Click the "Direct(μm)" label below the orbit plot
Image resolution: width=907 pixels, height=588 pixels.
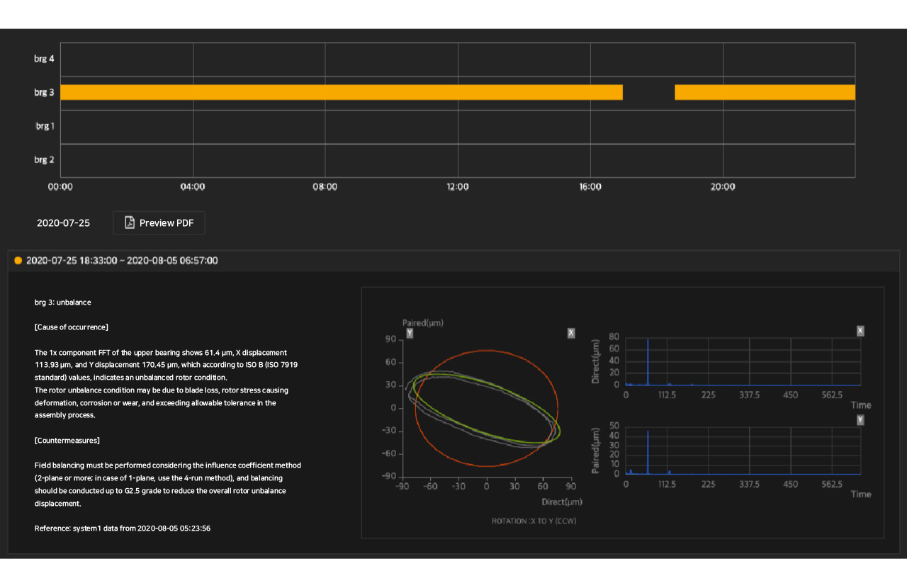coord(561,502)
